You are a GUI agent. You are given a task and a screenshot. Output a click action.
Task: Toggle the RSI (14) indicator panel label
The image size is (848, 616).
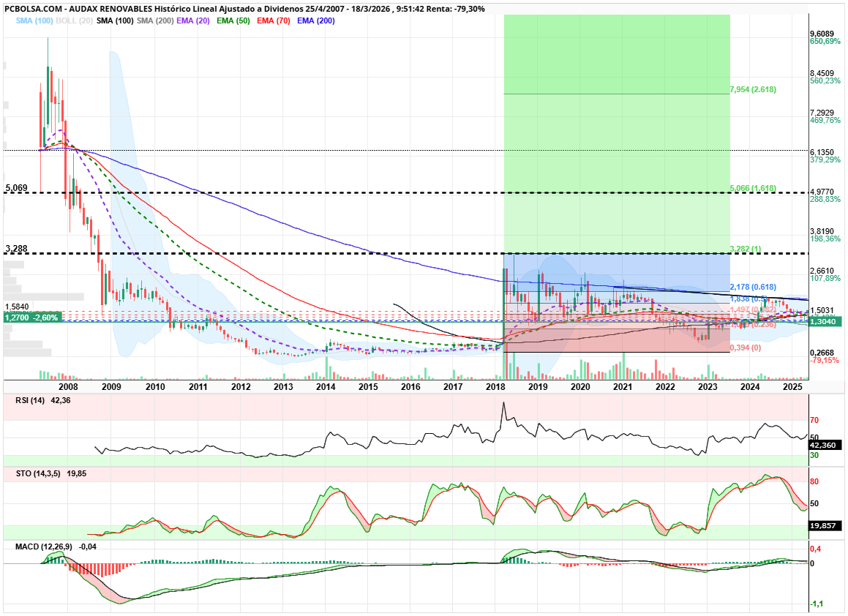click(29, 400)
